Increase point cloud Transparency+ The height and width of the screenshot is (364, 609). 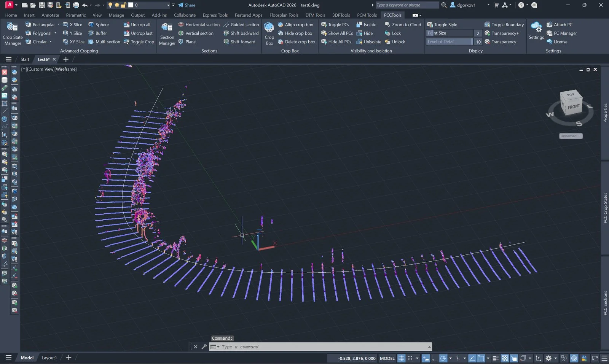click(501, 33)
